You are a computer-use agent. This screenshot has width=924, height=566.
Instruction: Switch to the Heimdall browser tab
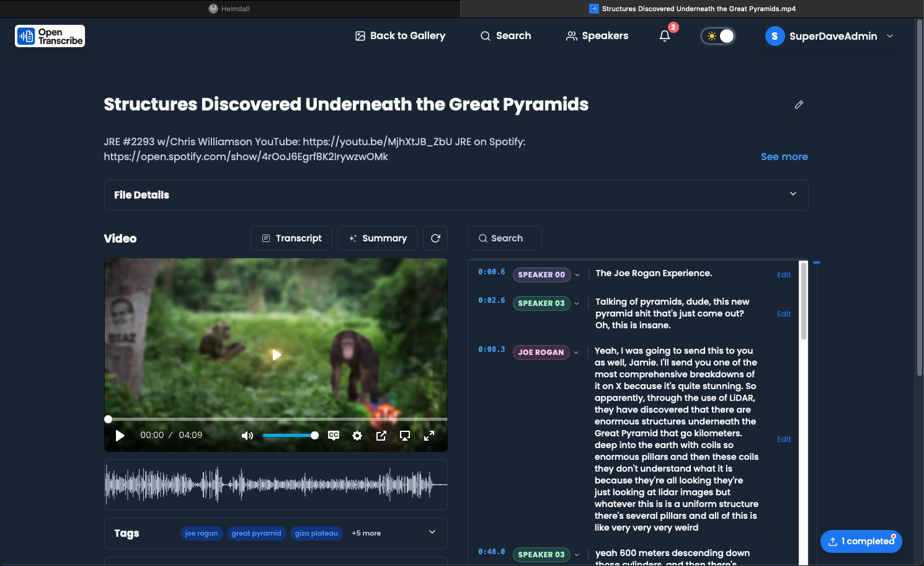(229, 9)
